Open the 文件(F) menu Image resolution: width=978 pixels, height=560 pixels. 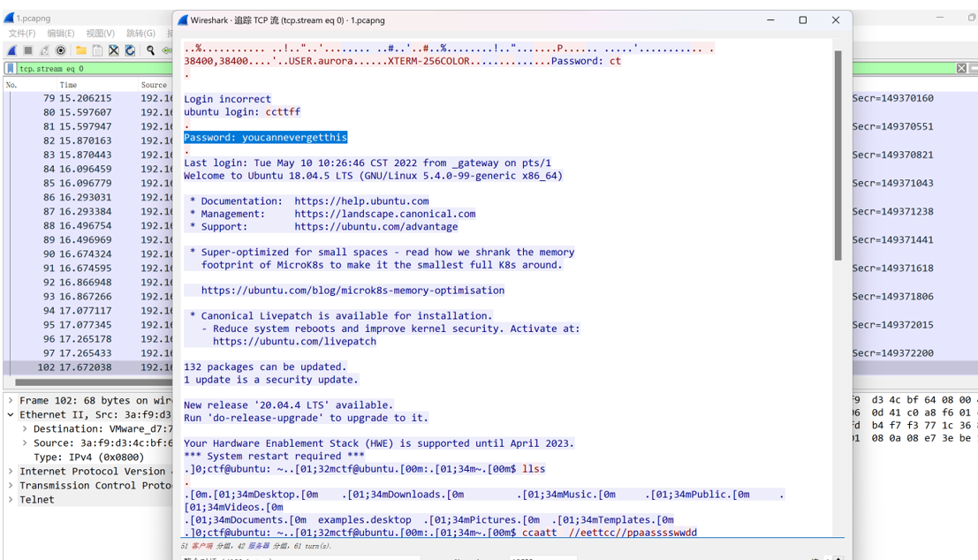pyautogui.click(x=22, y=33)
